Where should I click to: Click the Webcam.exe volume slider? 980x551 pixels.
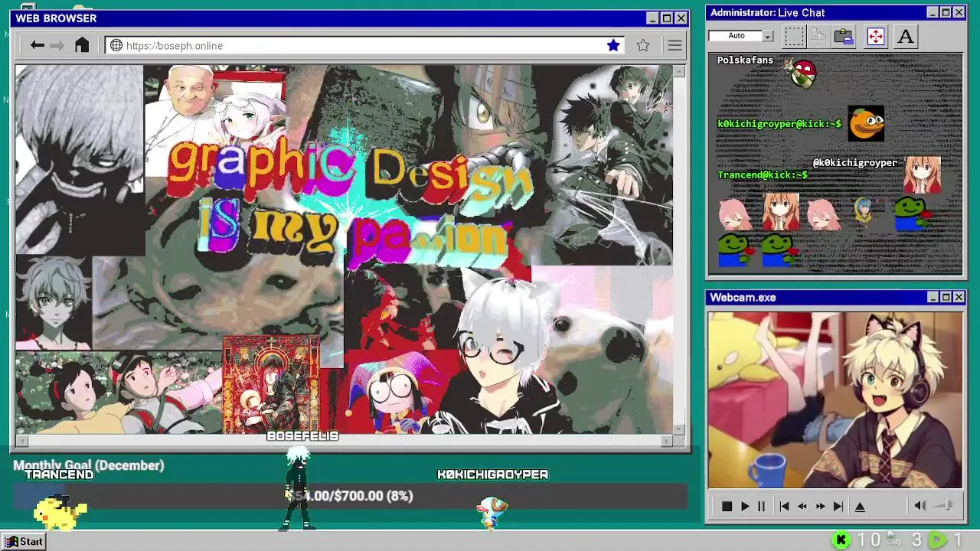(x=944, y=505)
